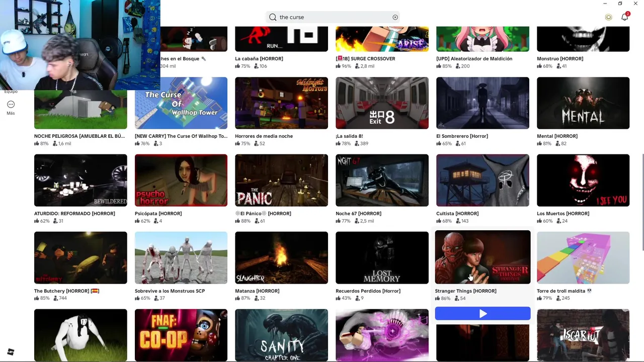
Task: Click the search box containing "the curse"
Action: pyautogui.click(x=333, y=17)
